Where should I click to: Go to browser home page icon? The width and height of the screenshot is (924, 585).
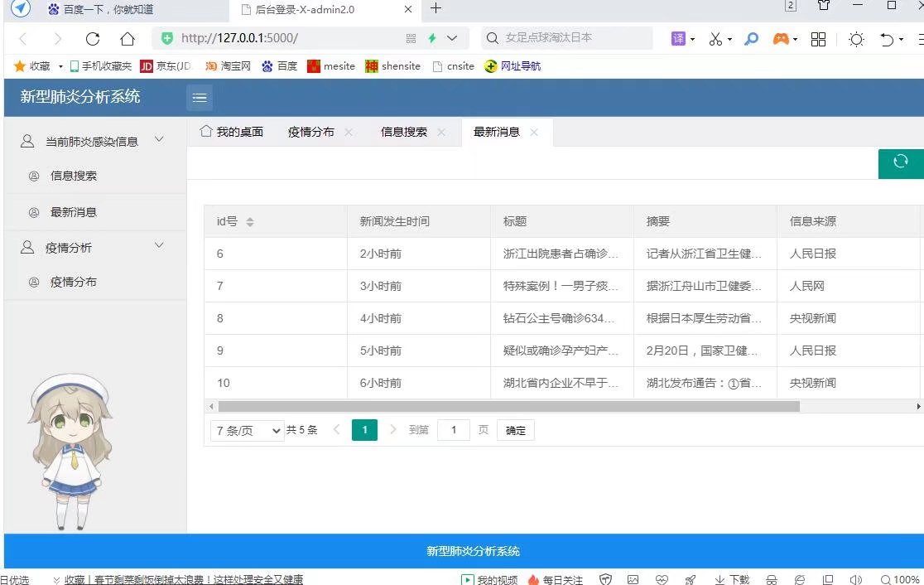(x=128, y=39)
